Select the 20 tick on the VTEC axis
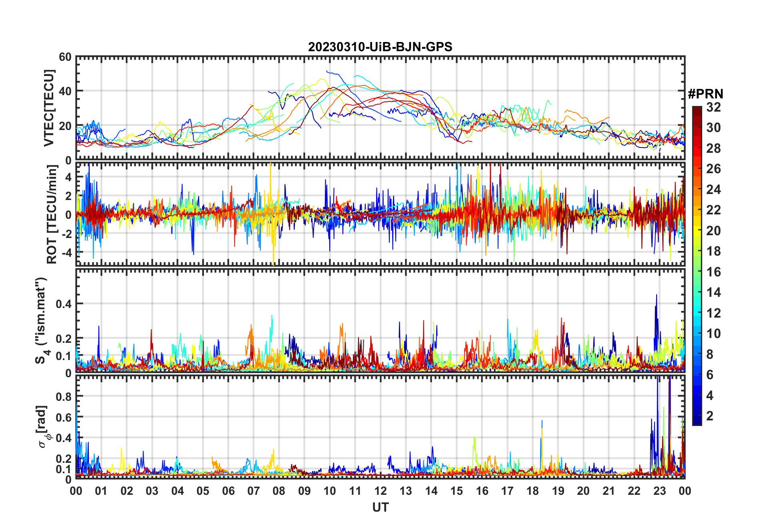This screenshot has height=532, width=761. (x=65, y=126)
